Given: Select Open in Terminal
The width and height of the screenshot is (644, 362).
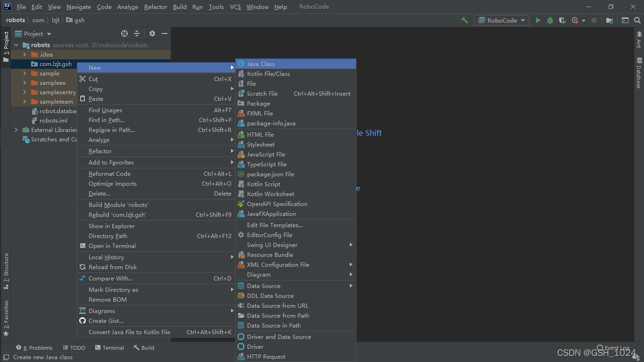Looking at the screenshot, I should [156, 246].
